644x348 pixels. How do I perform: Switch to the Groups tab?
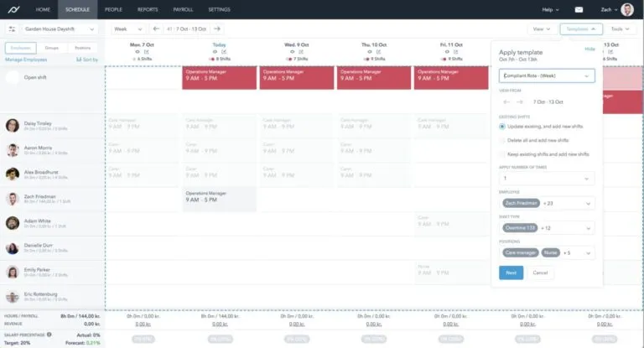[52, 48]
